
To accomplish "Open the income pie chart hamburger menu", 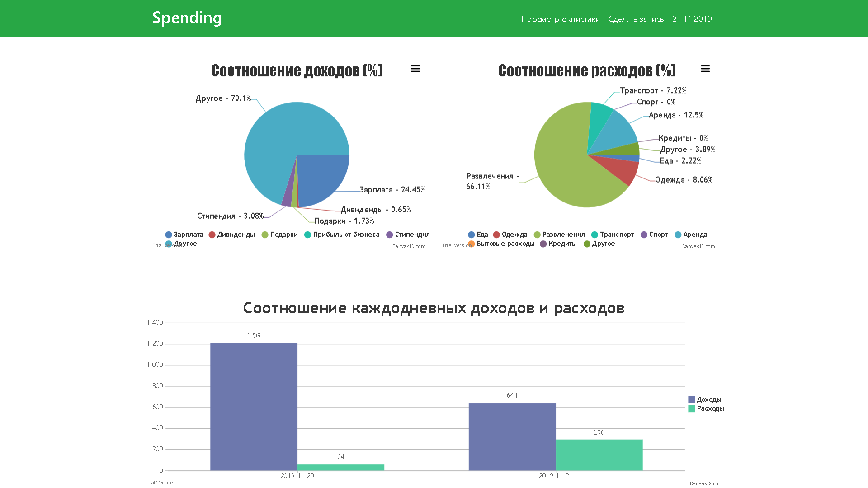I will pyautogui.click(x=415, y=69).
